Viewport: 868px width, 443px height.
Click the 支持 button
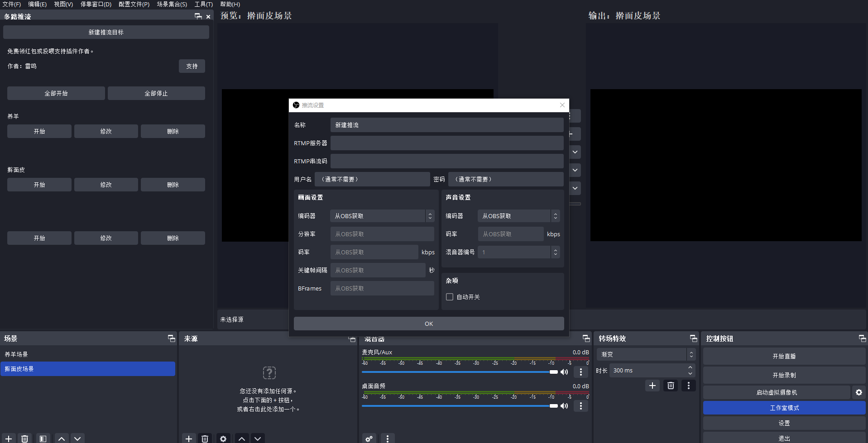tap(192, 66)
